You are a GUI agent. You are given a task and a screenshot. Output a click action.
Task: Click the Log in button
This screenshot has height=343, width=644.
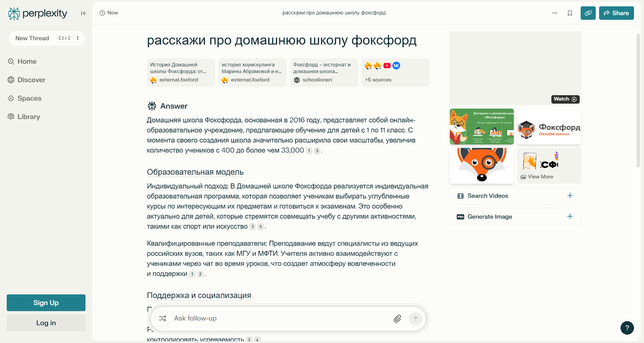[46, 323]
